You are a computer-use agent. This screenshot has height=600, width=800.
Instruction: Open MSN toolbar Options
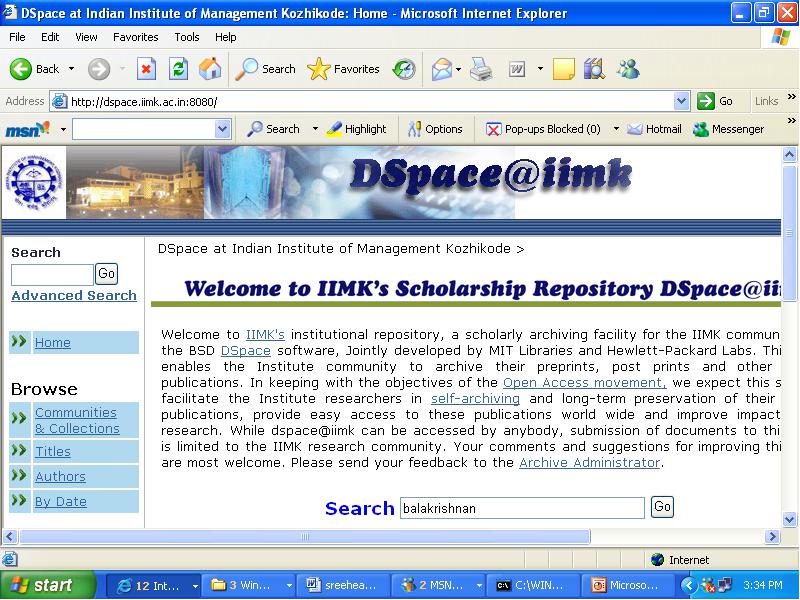(x=435, y=129)
